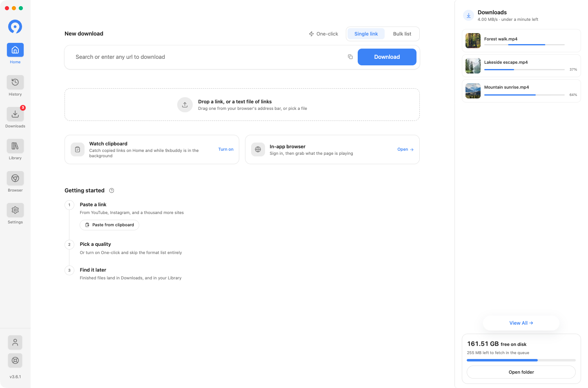Image resolution: width=588 pixels, height=388 pixels.
Task: Click the Mountain sunrise.mp4 thumbnail
Action: pos(473,91)
